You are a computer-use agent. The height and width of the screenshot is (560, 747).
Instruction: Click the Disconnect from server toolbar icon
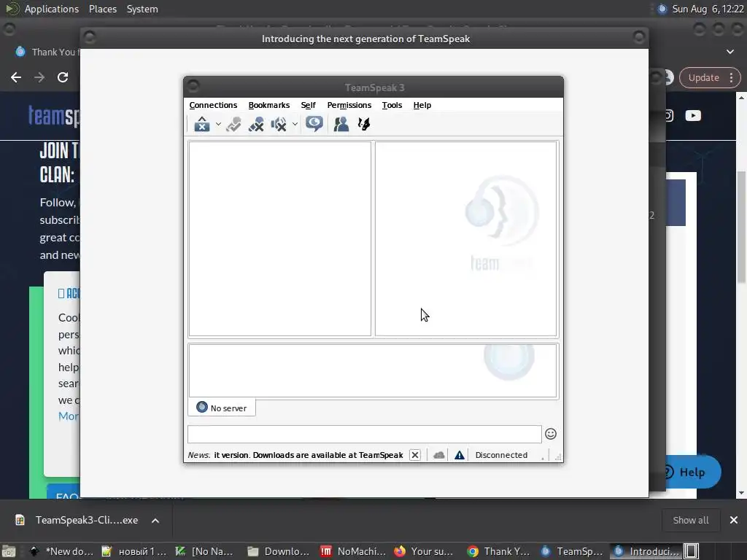[233, 124]
